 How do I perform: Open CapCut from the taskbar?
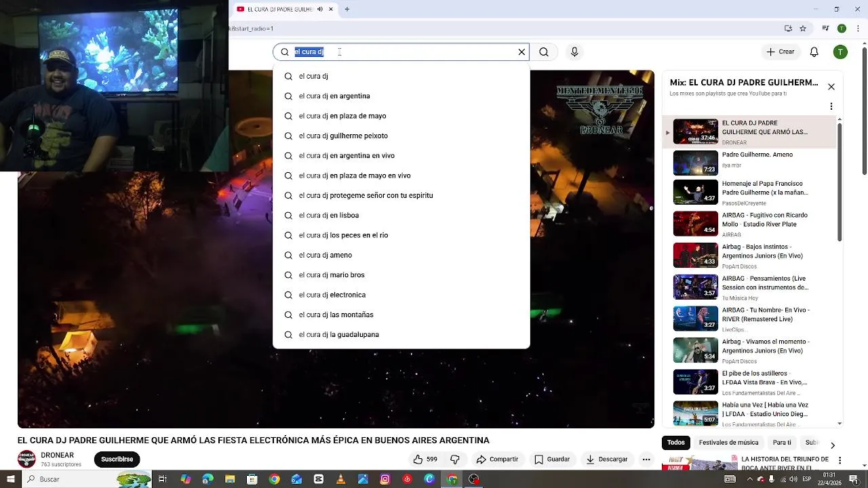coord(319,479)
